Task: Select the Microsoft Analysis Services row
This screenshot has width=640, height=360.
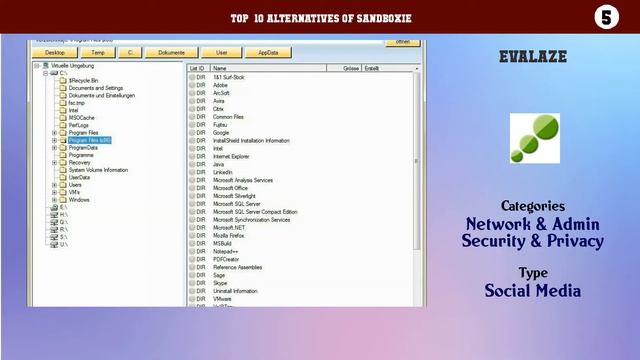Action: pos(300,180)
